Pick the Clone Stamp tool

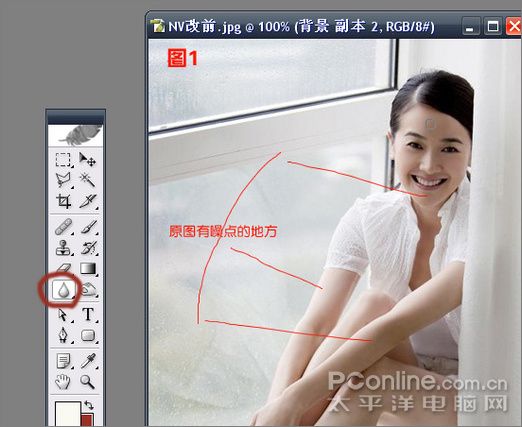(63, 248)
